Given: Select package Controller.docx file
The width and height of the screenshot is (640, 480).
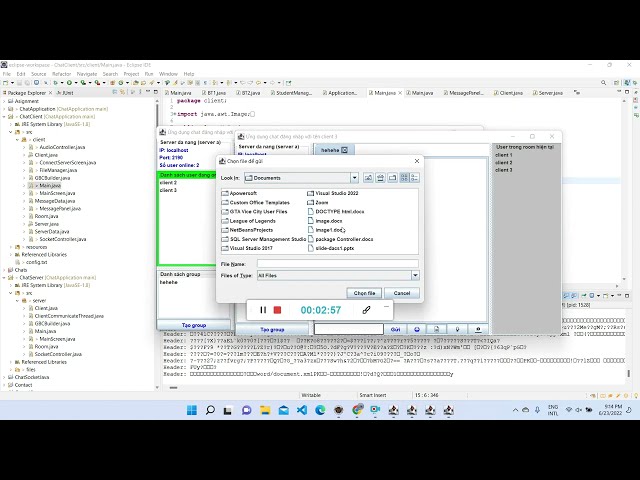Looking at the screenshot, I should tap(340, 239).
